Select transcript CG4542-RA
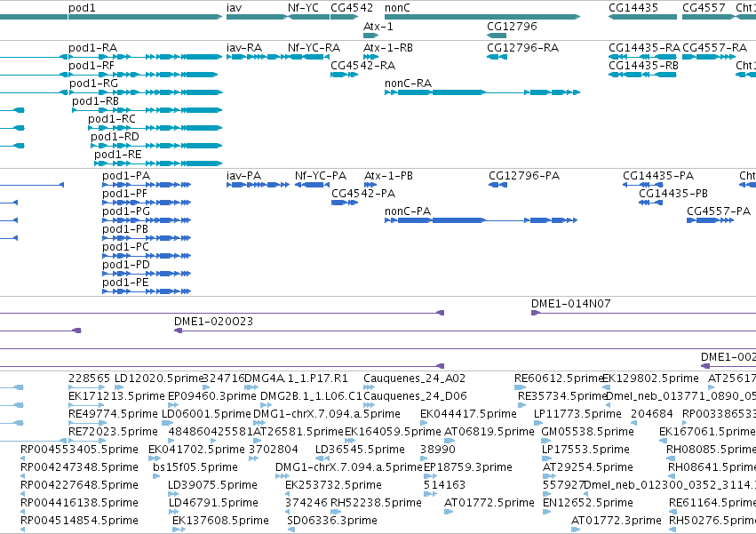The height and width of the screenshot is (534, 756). point(363,66)
